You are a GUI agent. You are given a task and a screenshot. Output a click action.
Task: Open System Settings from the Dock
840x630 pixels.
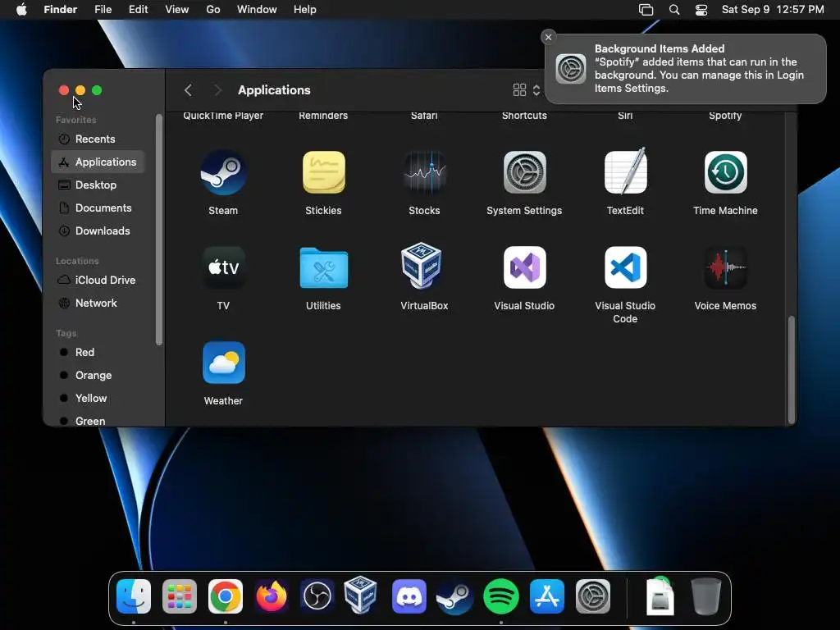click(593, 596)
